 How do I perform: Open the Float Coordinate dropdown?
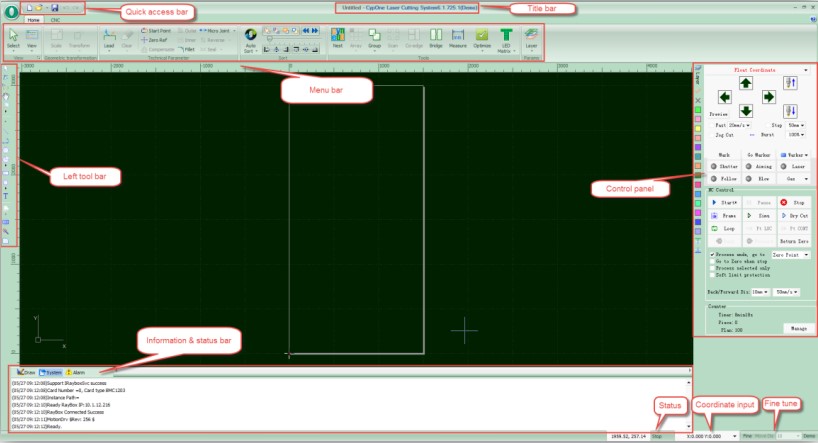[x=806, y=71]
